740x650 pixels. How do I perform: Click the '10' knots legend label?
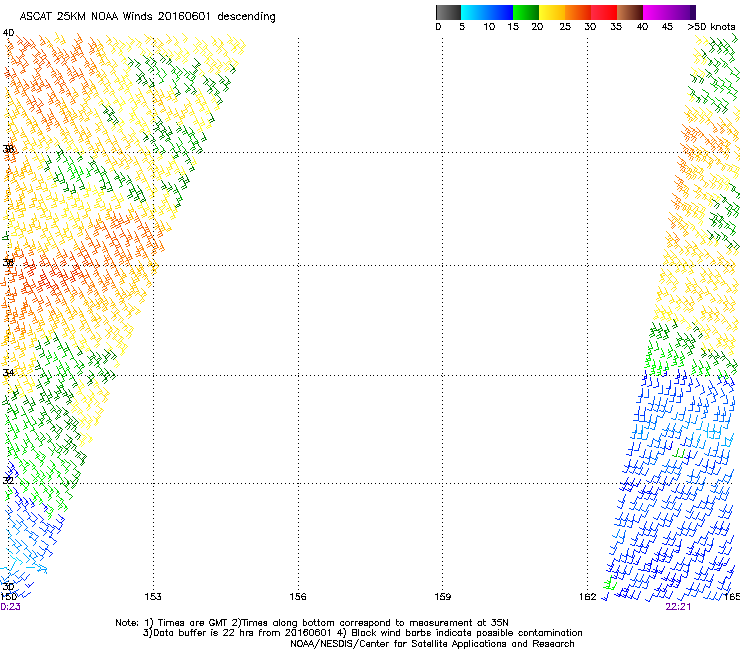(x=489, y=27)
